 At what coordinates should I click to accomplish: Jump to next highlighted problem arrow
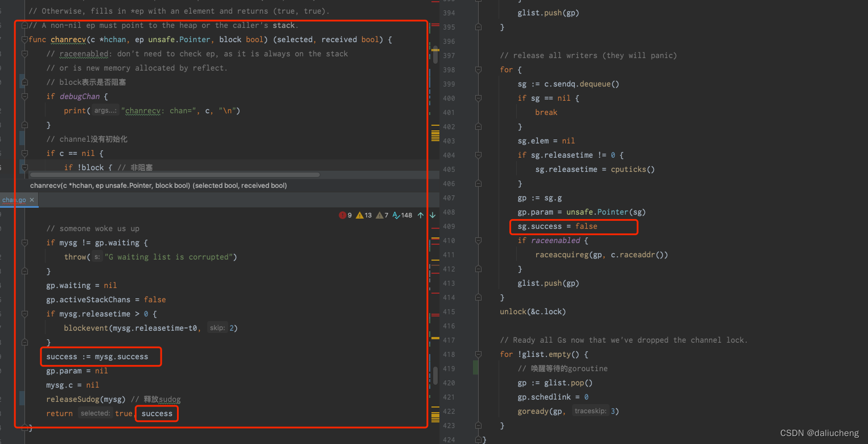(433, 215)
